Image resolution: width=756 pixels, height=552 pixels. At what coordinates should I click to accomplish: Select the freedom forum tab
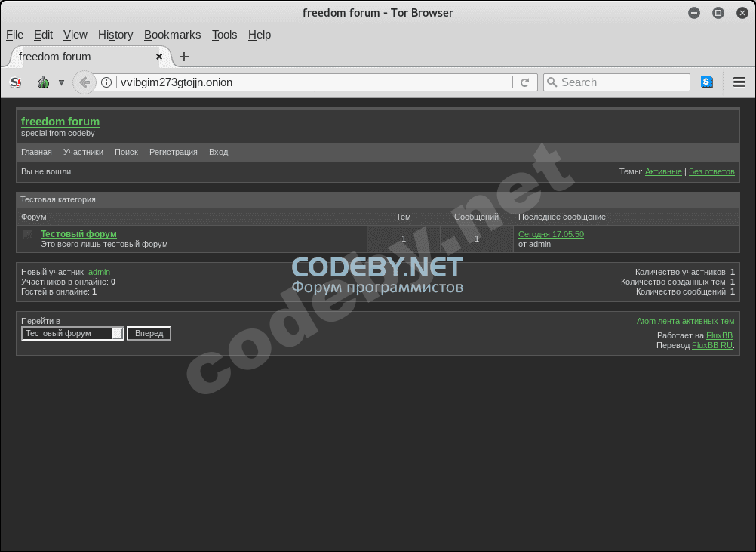click(x=90, y=57)
